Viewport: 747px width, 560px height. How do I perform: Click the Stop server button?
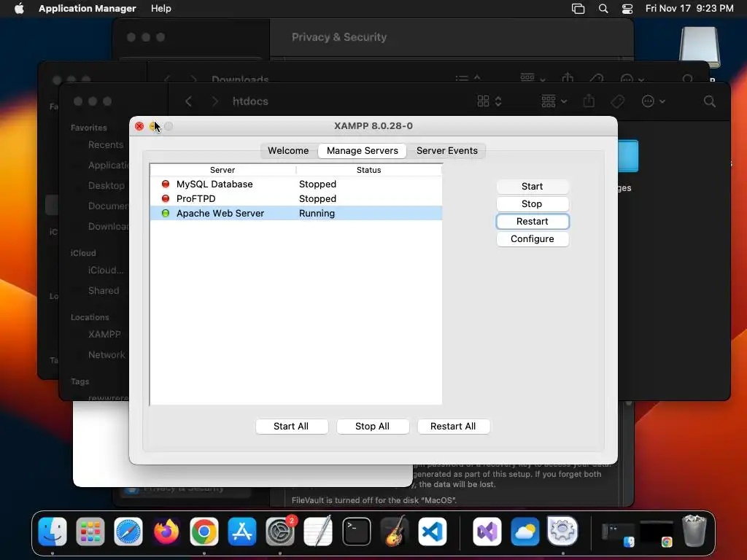coord(532,204)
